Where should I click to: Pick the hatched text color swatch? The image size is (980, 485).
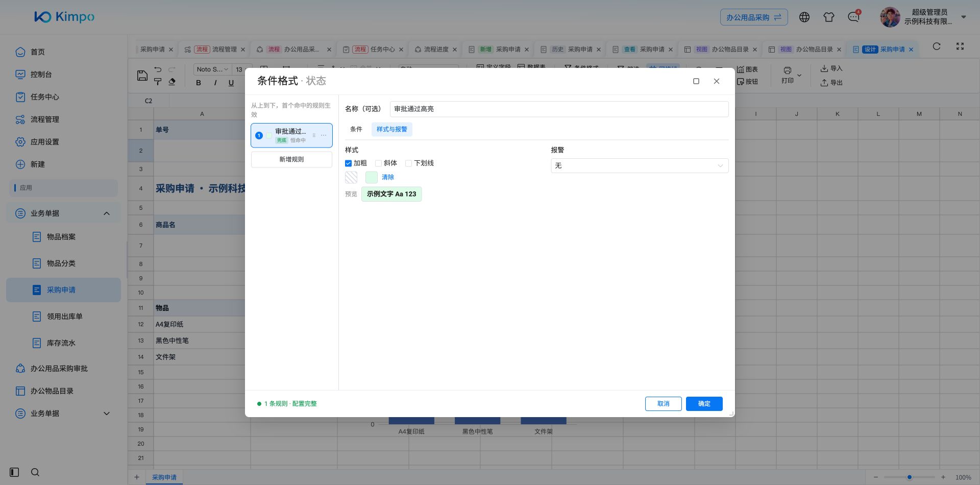point(351,177)
